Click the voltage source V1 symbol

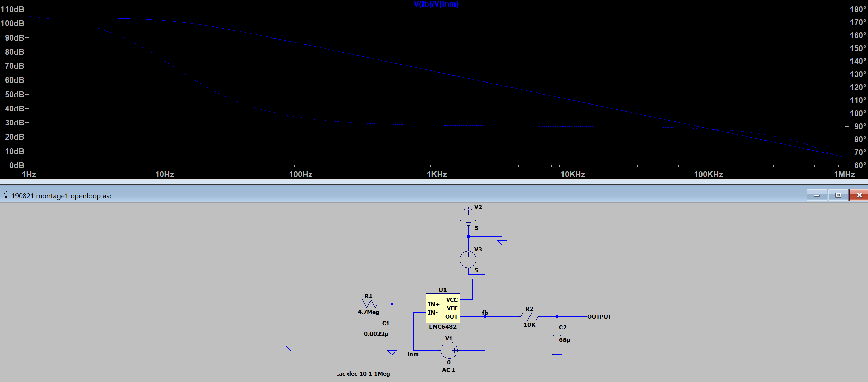tap(448, 350)
